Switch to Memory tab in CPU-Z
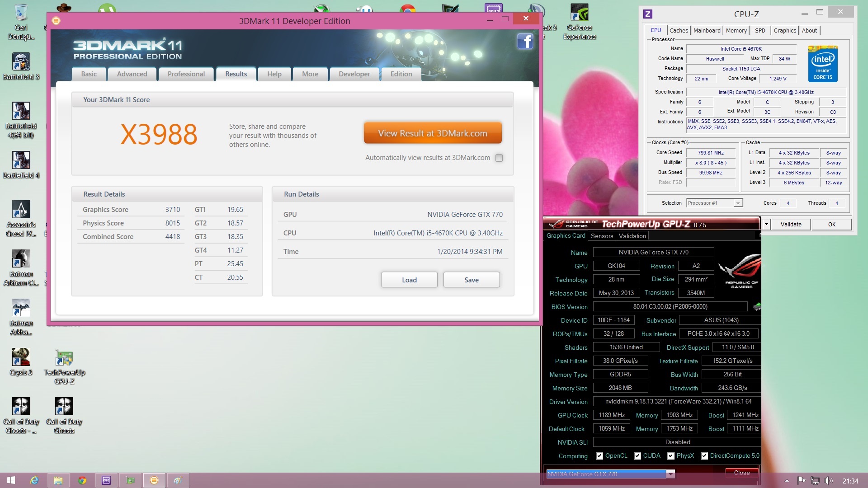Image resolution: width=868 pixels, height=488 pixels. point(736,30)
